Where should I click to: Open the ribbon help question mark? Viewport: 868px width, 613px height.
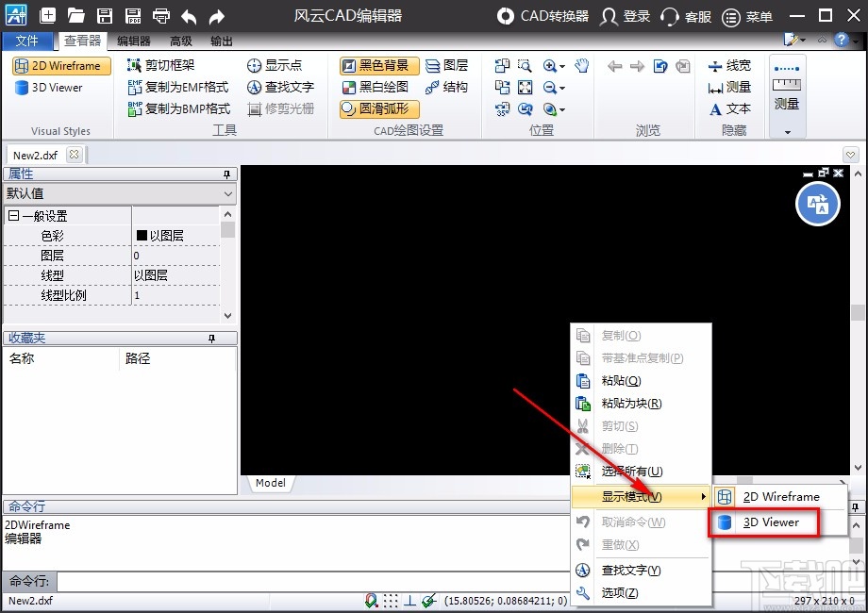842,40
